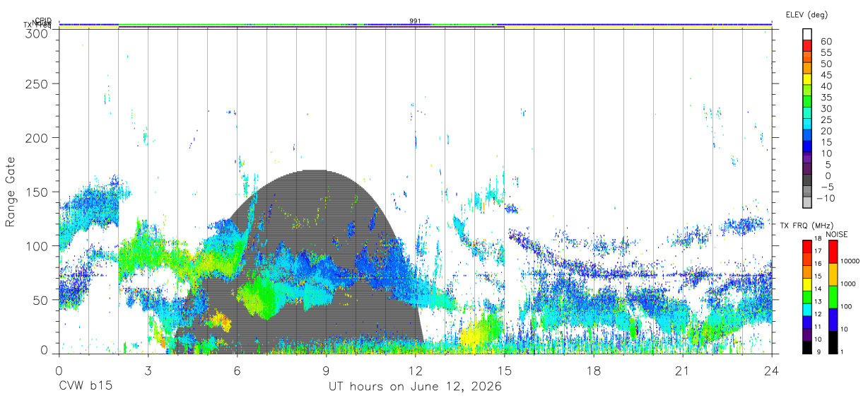Click the green ELEV swatch between 30 and 35
Image resolution: width=868 pixels, height=401 pixels.
pos(807,103)
